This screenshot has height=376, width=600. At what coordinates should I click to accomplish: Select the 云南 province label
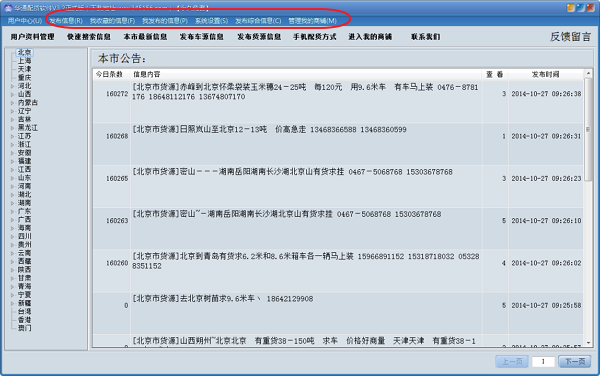(x=24, y=253)
